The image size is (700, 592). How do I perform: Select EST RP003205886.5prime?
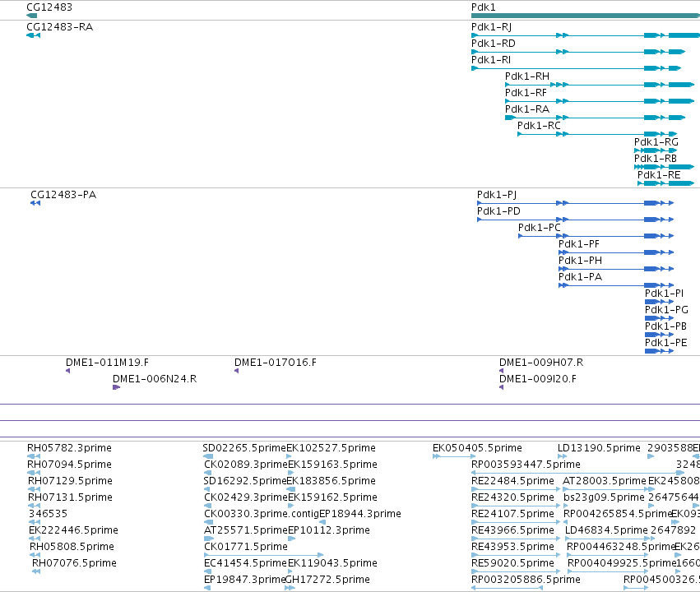pos(526,580)
